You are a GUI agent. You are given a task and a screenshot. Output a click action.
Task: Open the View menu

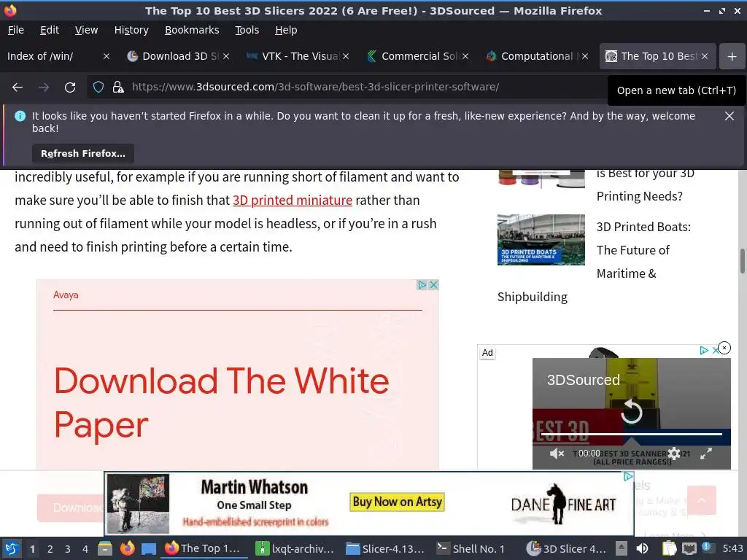pyautogui.click(x=86, y=30)
